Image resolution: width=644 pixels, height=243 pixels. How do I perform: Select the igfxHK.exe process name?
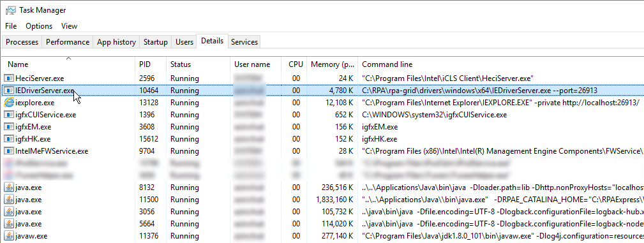pyautogui.click(x=33, y=139)
